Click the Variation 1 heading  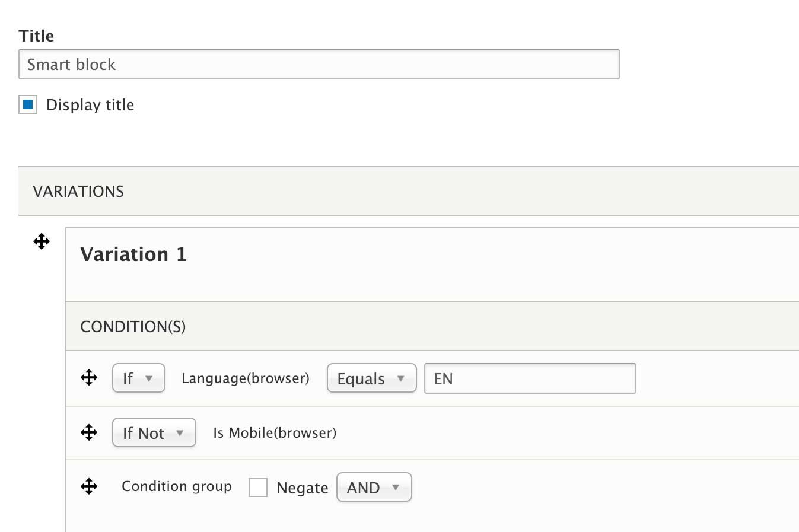point(133,254)
